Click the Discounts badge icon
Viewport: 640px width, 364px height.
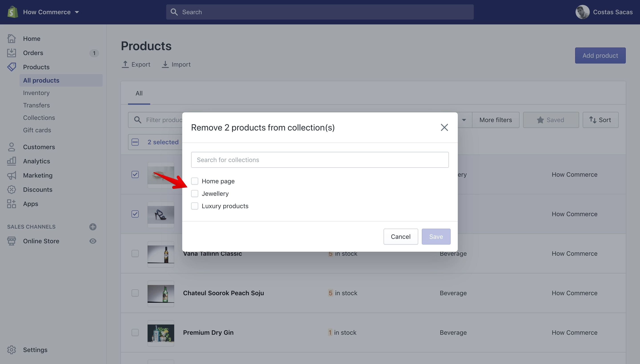click(x=12, y=190)
